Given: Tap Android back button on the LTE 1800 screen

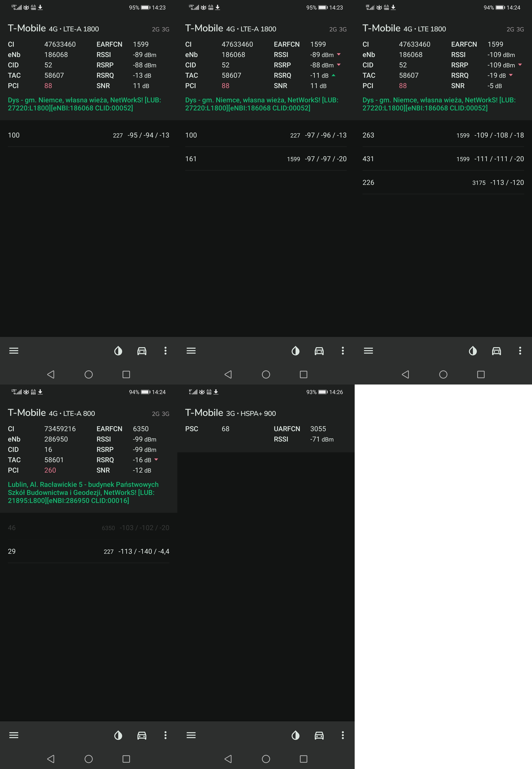Looking at the screenshot, I should tap(405, 374).
